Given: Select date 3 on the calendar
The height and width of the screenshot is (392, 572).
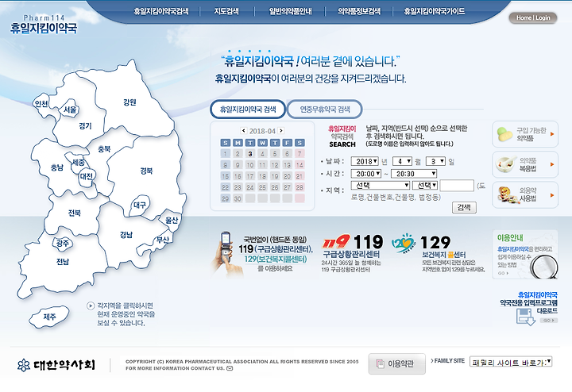Looking at the screenshot, I should pos(250,154).
